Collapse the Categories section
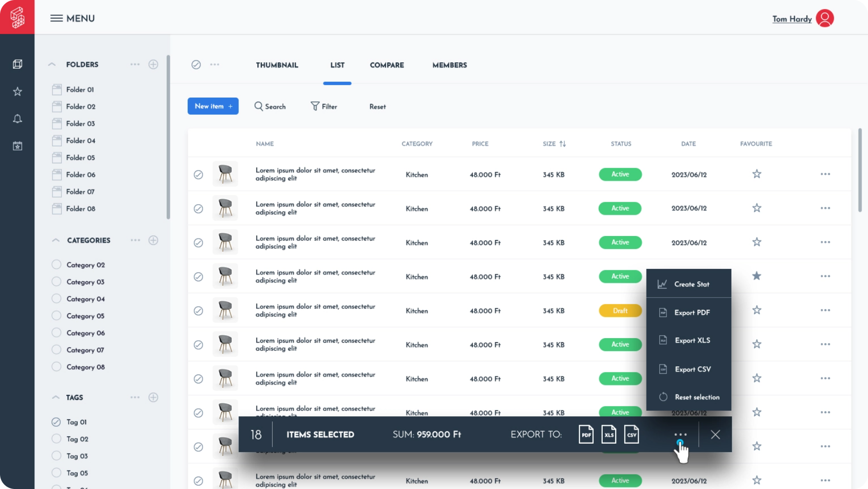The width and height of the screenshot is (868, 489). pos(56,240)
